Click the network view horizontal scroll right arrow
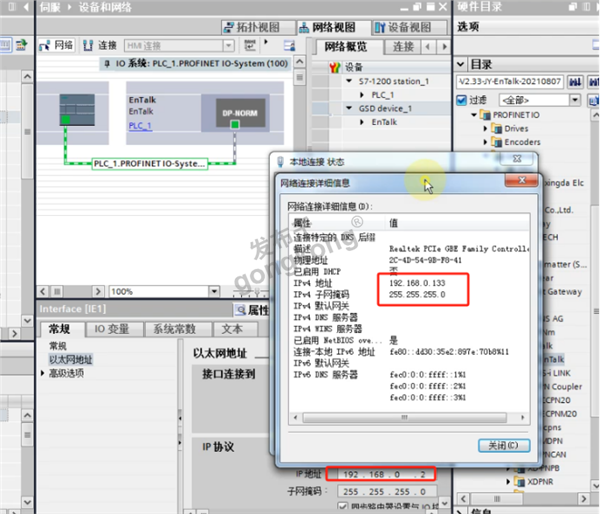 click(98, 292)
